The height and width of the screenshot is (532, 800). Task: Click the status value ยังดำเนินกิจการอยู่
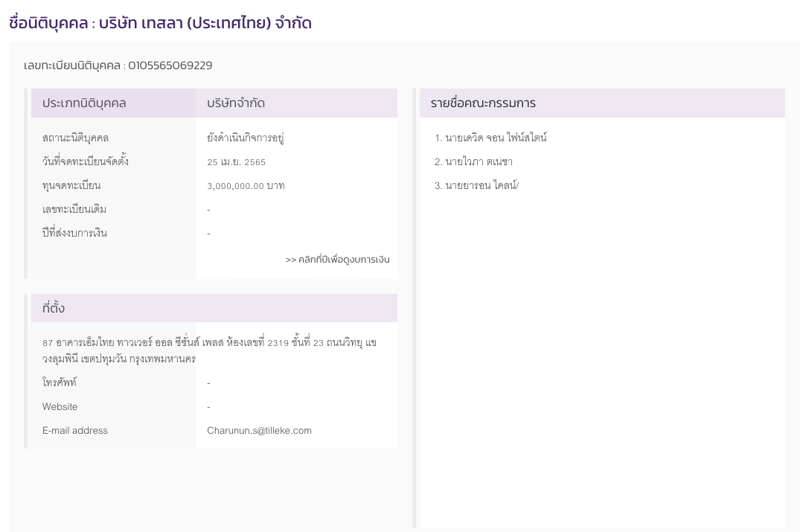tap(246, 138)
